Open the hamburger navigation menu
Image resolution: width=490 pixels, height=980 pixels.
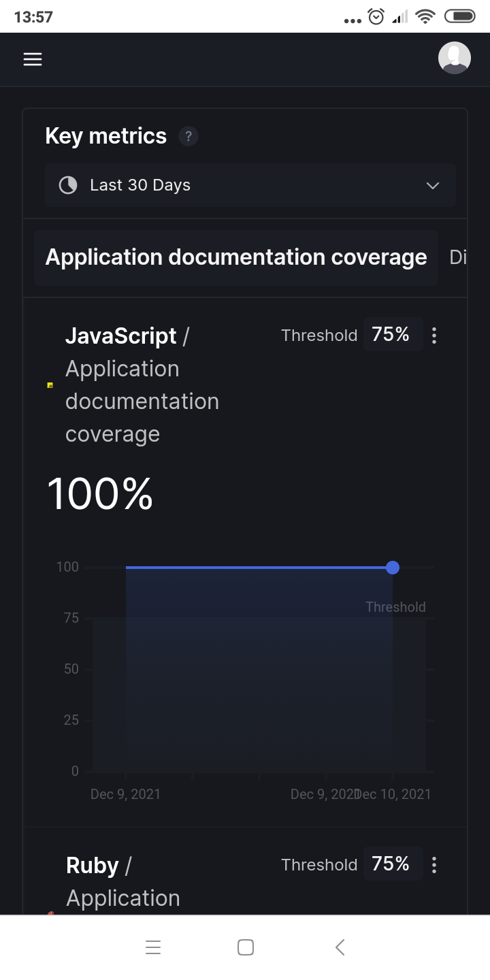pyautogui.click(x=33, y=59)
